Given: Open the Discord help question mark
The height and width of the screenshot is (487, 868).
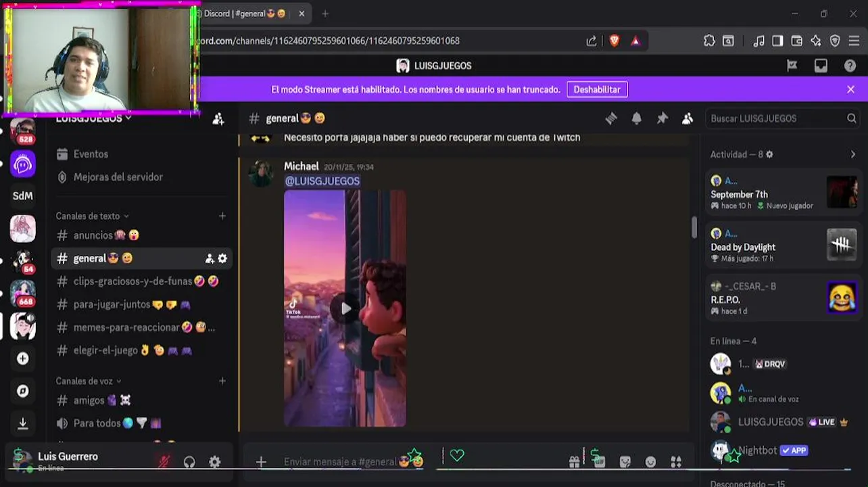Looking at the screenshot, I should point(850,66).
